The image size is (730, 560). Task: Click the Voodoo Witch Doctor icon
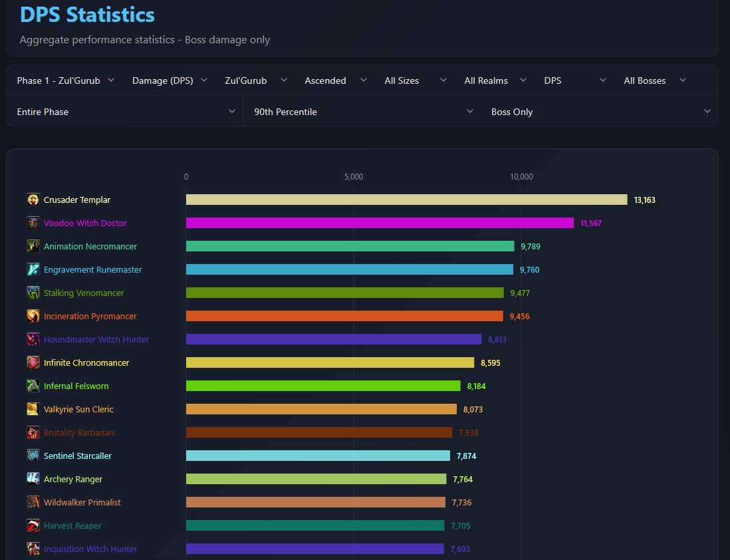(x=33, y=223)
